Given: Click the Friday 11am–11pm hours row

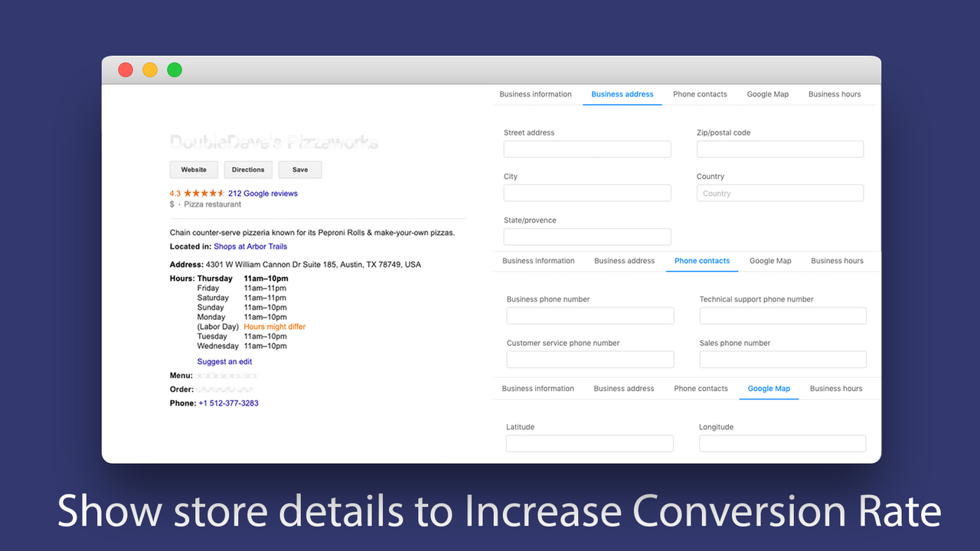Looking at the screenshot, I should click(242, 289).
